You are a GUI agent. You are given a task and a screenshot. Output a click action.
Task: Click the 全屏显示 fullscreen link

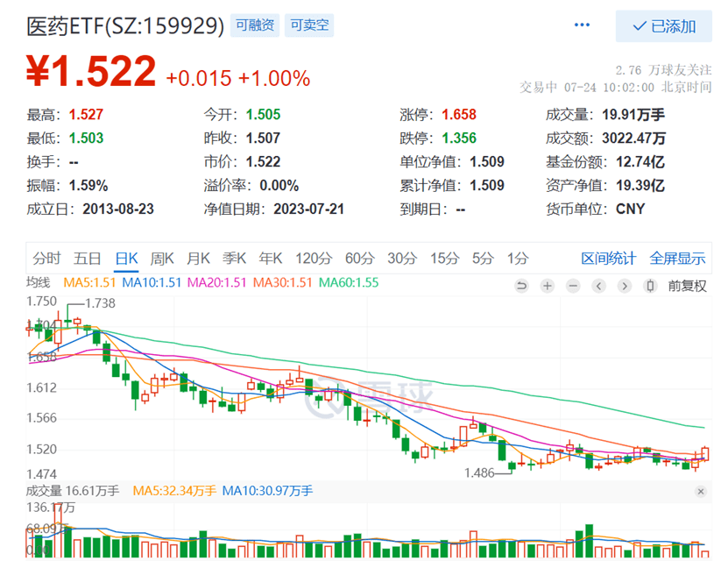677,259
